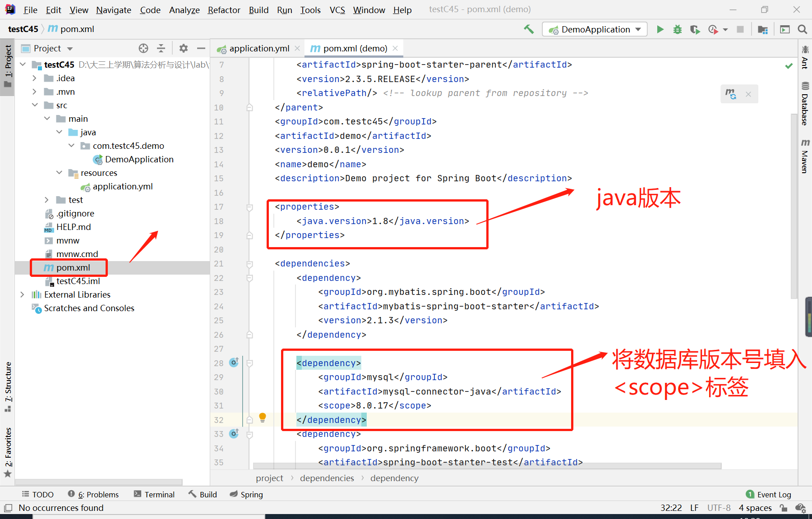Screen dimensions: 812x519
Task: Toggle the Maven tool window
Action: click(806, 155)
